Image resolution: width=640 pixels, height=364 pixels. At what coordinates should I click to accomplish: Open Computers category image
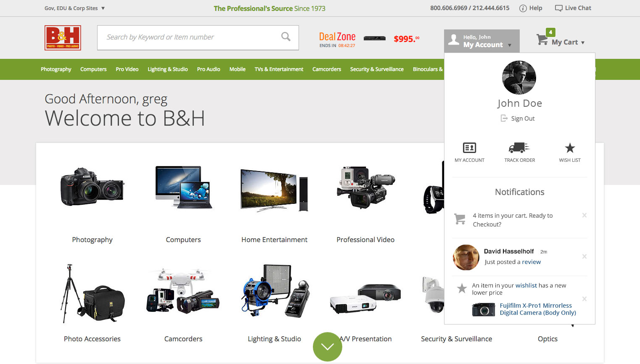click(x=183, y=187)
